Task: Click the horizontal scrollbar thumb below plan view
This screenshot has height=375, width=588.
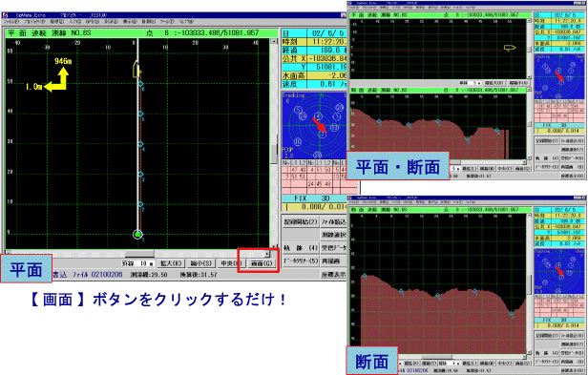Action: click(x=139, y=254)
